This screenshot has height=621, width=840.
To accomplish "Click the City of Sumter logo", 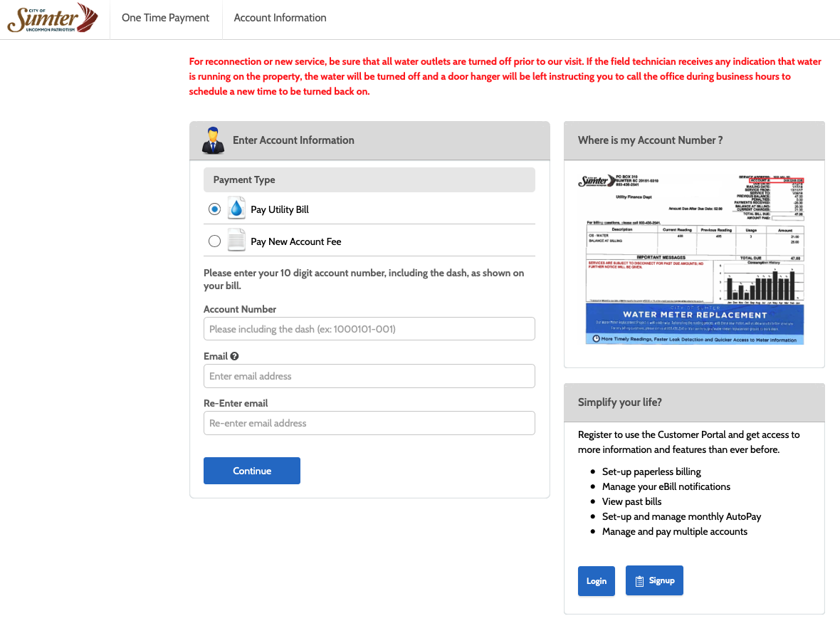I will (53, 19).
